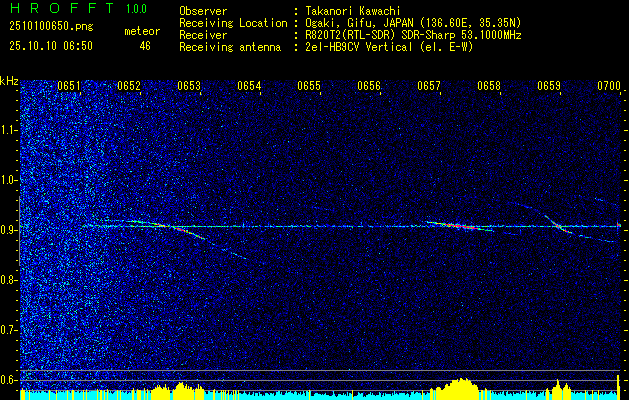The image size is (629, 400).
Task: Click the curved meteor echo near 0659
Action: [x=558, y=225]
